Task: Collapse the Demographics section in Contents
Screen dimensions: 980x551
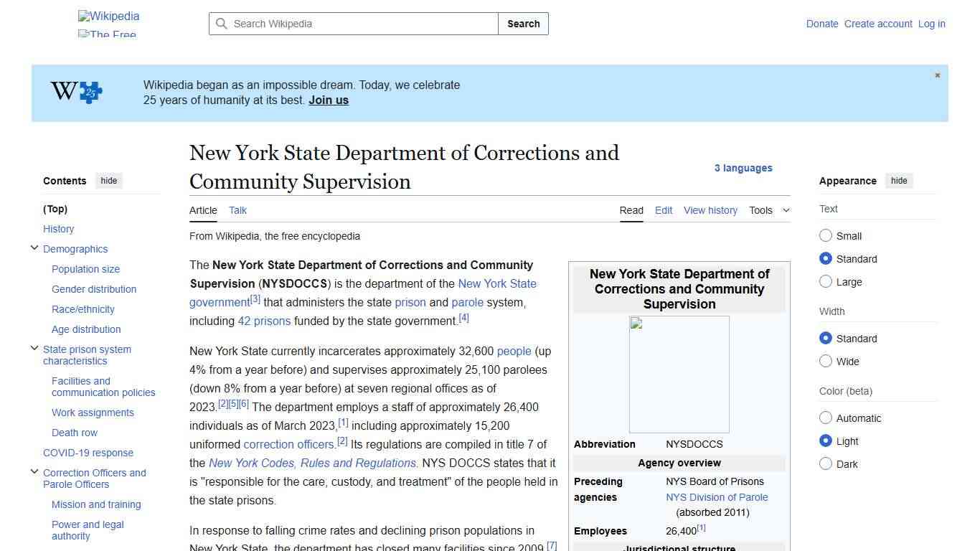Action: click(34, 248)
